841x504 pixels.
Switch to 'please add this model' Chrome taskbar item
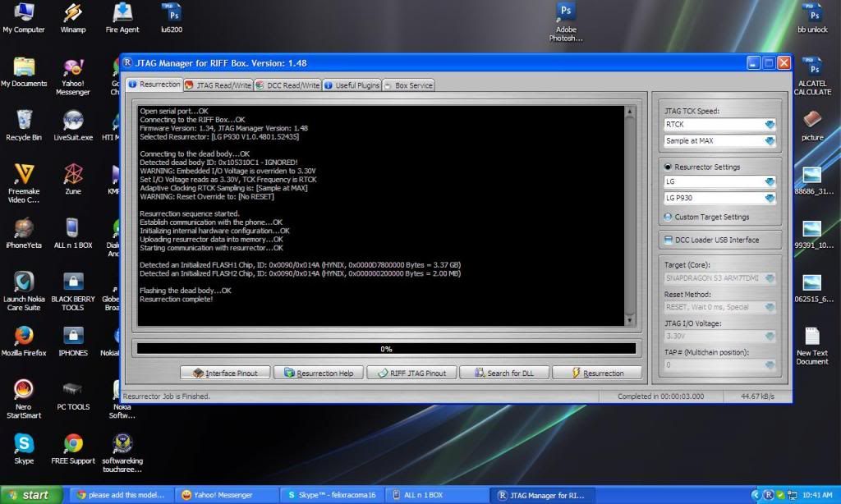coord(121,495)
